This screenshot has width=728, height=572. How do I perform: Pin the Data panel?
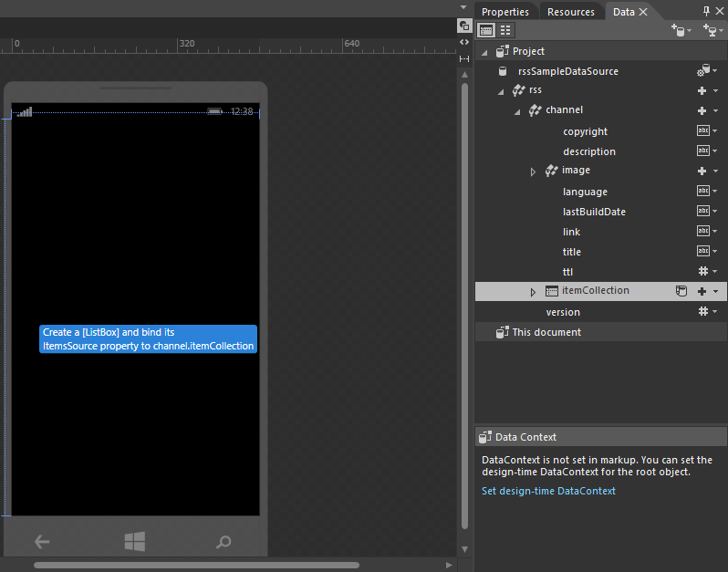click(706, 11)
